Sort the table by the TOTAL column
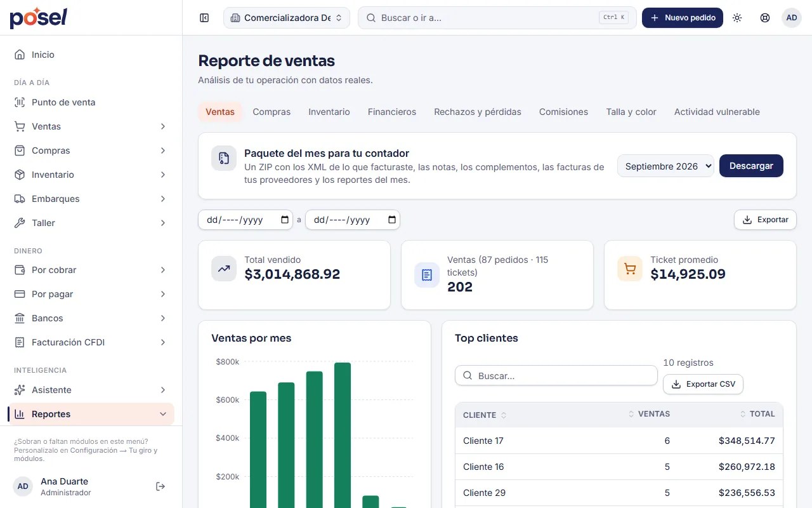This screenshot has height=508, width=812. coord(757,414)
